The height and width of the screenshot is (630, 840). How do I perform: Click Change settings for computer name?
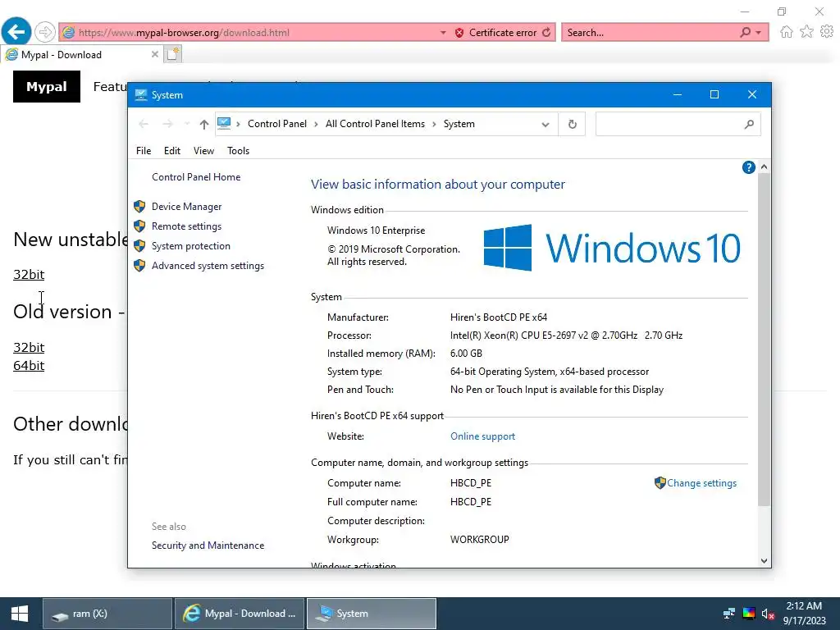701,482
